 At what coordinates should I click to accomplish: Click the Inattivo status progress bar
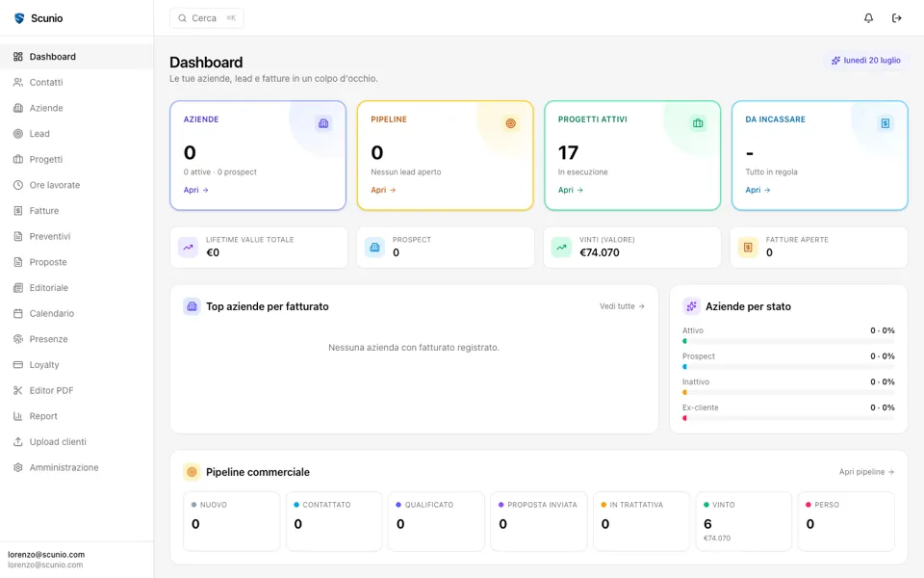coord(788,392)
